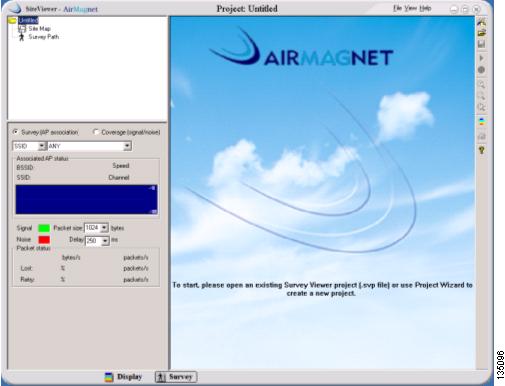Switch to the Display tab

123,377
